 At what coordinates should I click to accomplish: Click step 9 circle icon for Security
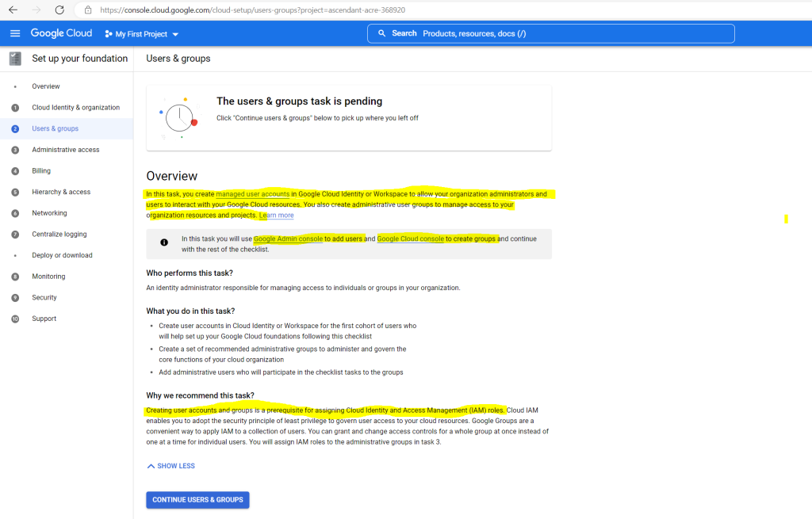15,298
